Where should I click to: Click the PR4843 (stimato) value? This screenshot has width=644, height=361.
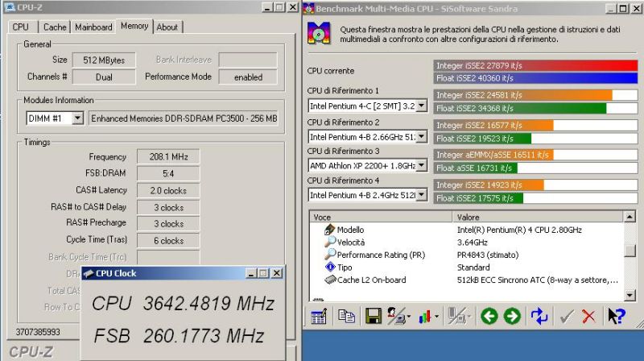click(x=488, y=255)
